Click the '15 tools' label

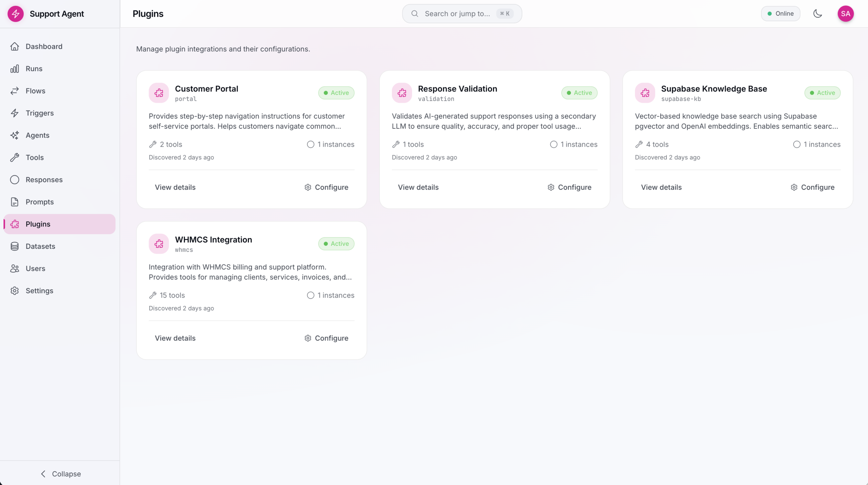[x=172, y=296]
